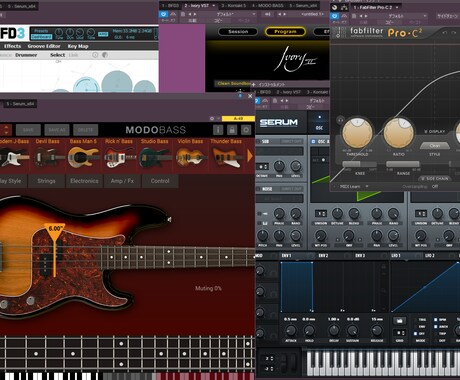The height and width of the screenshot is (380, 460).
Task: Click the Pro-C 2 Ratio knob
Action: click(399, 133)
